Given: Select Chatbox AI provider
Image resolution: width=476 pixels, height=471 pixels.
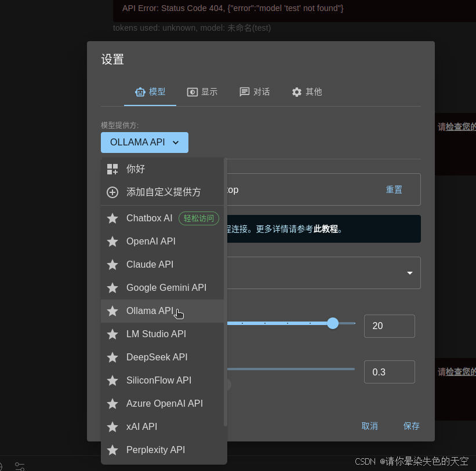Looking at the screenshot, I should [x=162, y=218].
